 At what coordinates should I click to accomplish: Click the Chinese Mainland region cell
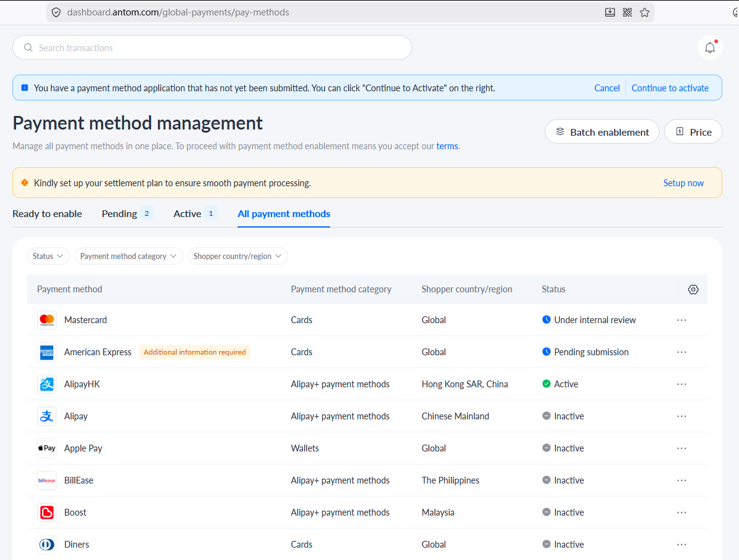(x=455, y=416)
